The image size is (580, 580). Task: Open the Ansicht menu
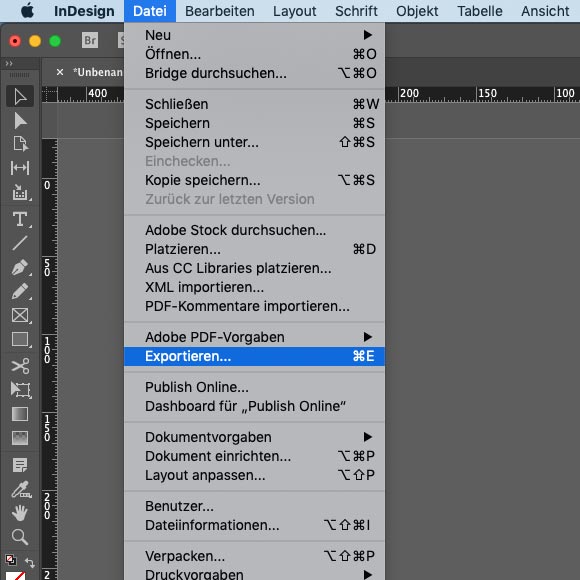[x=545, y=11]
